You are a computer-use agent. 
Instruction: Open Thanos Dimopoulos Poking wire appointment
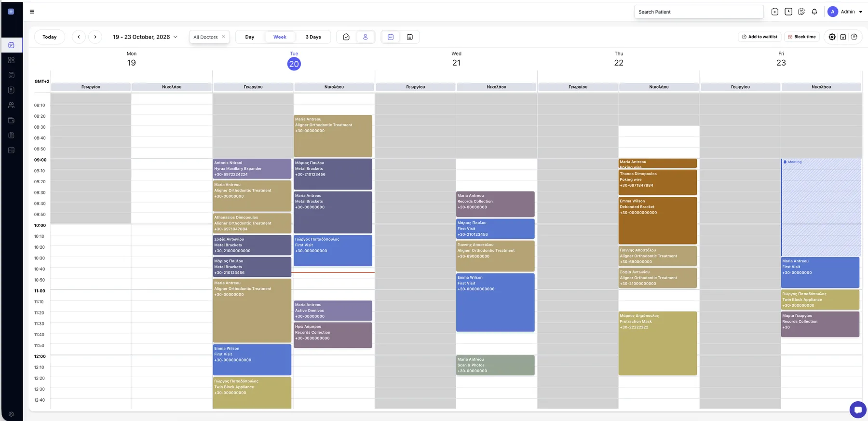658,182
